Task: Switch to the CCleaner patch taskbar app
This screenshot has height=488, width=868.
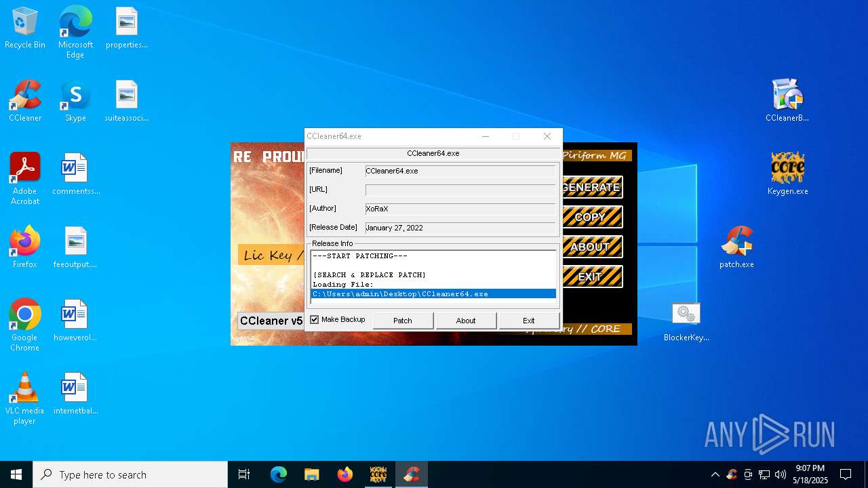Action: (411, 474)
